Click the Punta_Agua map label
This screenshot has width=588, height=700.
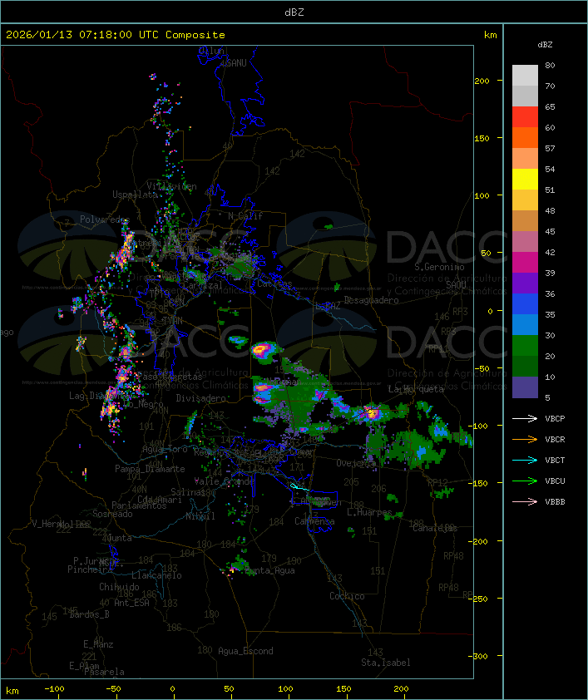pos(270,570)
